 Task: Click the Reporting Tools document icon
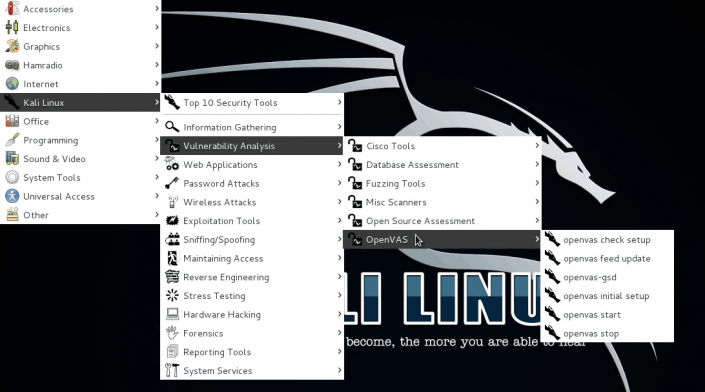[172, 352]
